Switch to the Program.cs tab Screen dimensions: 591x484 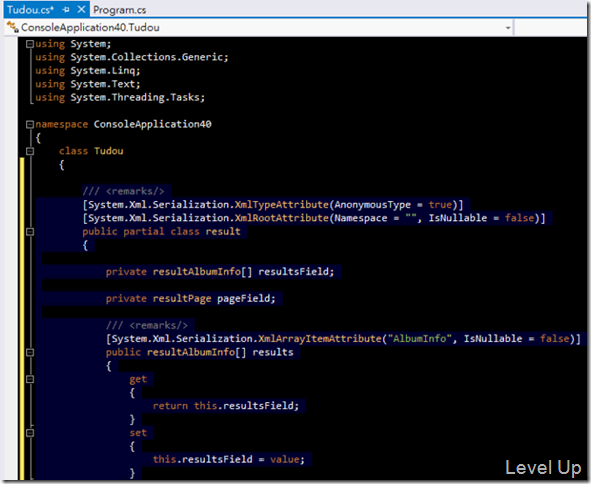pyautogui.click(x=119, y=10)
